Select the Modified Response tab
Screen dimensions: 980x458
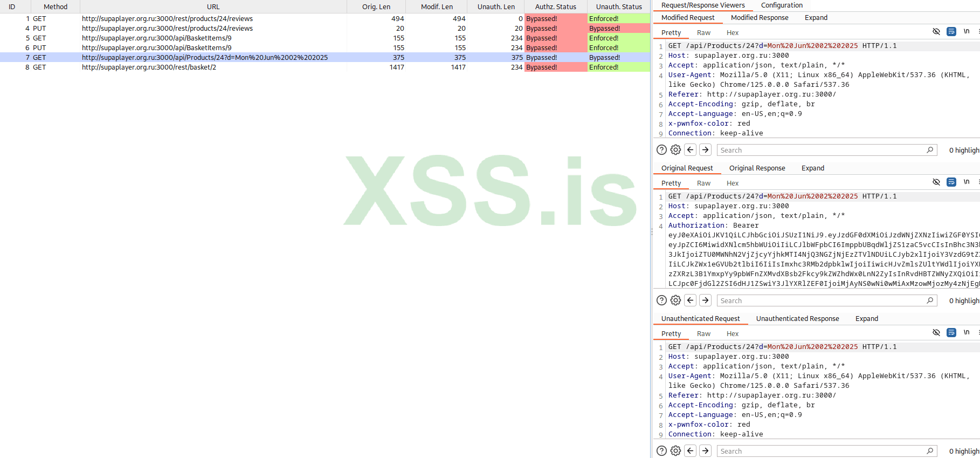tap(760, 18)
